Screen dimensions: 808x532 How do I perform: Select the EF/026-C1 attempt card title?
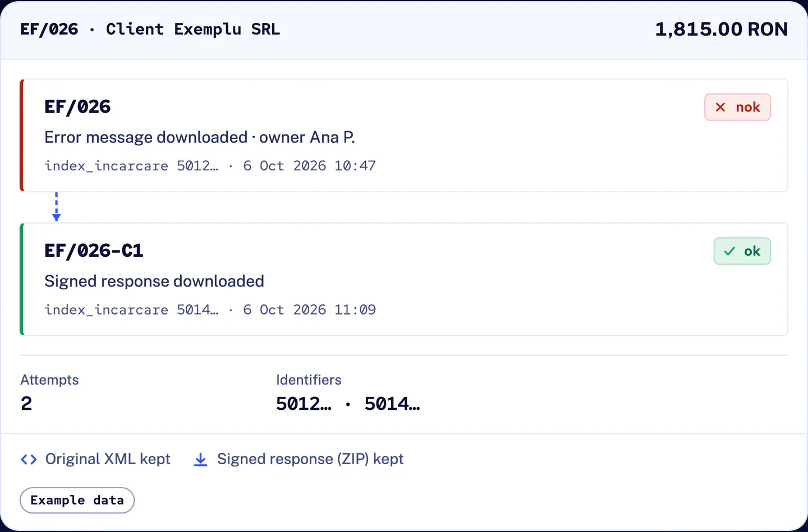(x=94, y=251)
